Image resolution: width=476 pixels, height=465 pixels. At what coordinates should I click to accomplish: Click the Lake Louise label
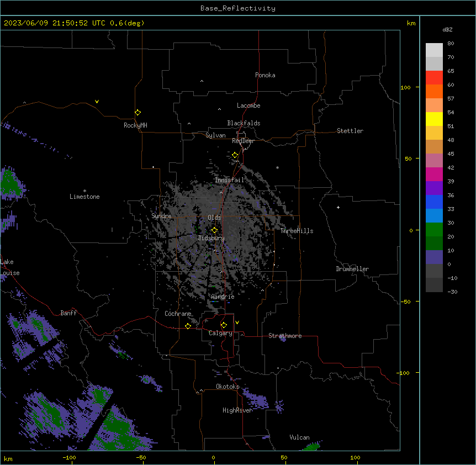[10, 267]
